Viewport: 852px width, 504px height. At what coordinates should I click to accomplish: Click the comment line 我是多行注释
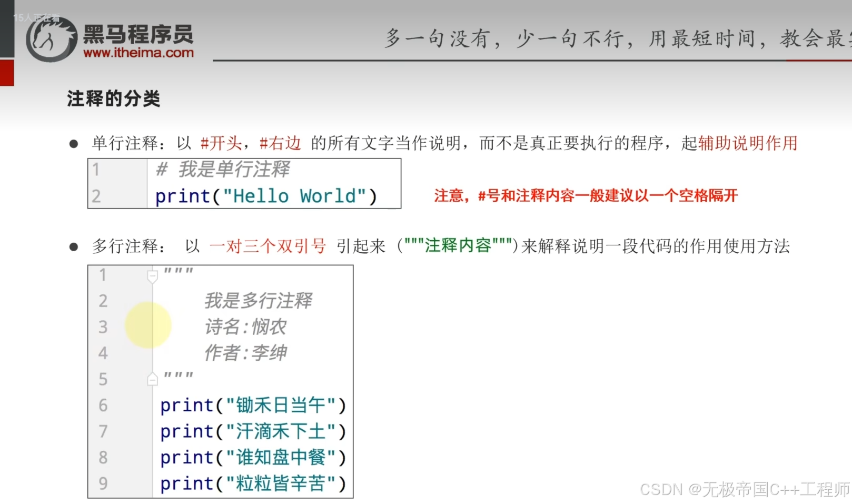click(x=258, y=301)
